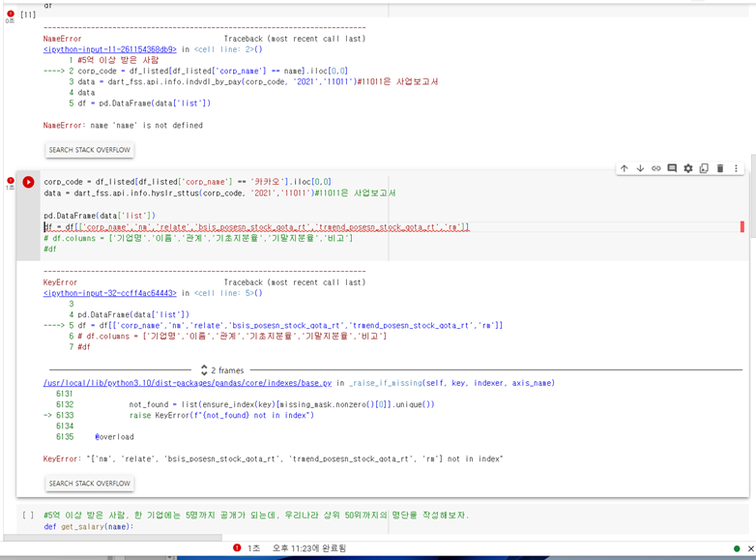Click the status text '오후 11:23에 완료됨'

click(309, 548)
